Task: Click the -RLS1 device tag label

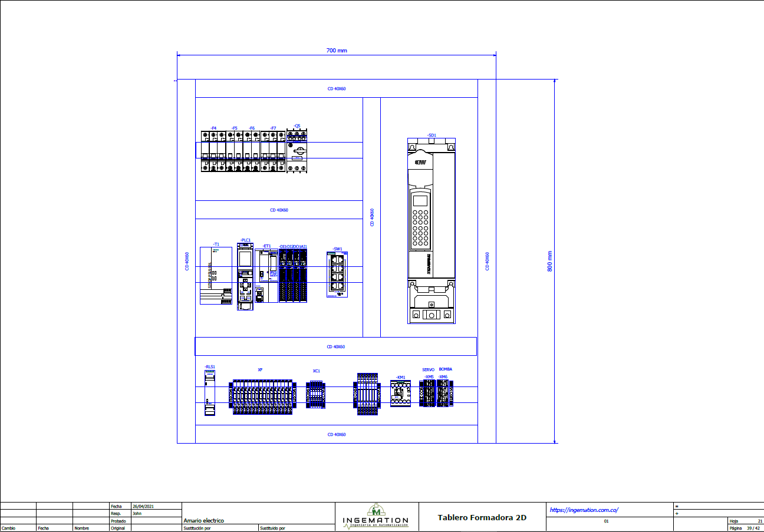Action: point(210,366)
